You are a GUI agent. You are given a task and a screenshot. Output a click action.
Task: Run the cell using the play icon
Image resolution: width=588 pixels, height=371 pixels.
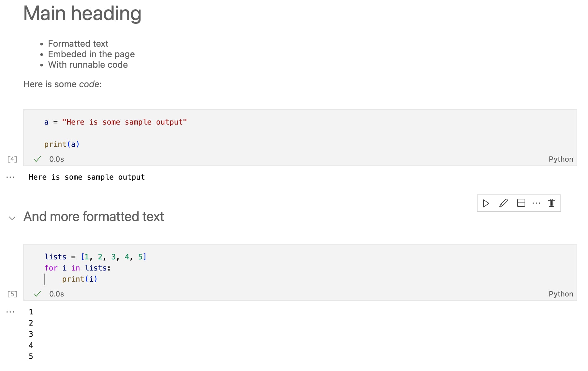(486, 203)
